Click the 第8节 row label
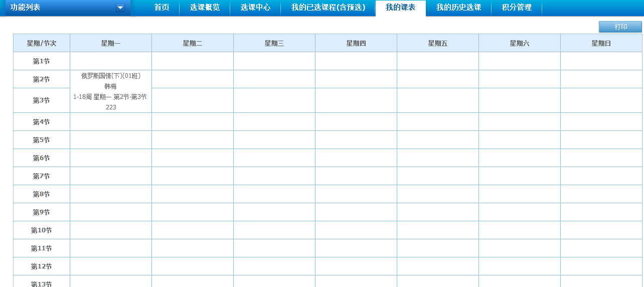This screenshot has height=287, width=644. click(x=42, y=194)
